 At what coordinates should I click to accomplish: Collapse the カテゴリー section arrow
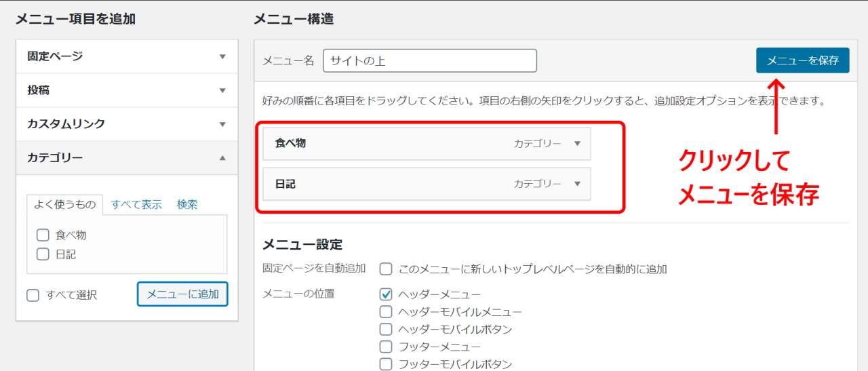[222, 158]
